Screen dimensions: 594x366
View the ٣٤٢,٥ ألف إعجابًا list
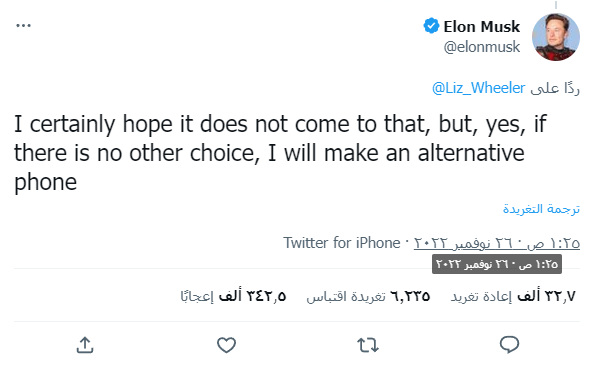[233, 296]
